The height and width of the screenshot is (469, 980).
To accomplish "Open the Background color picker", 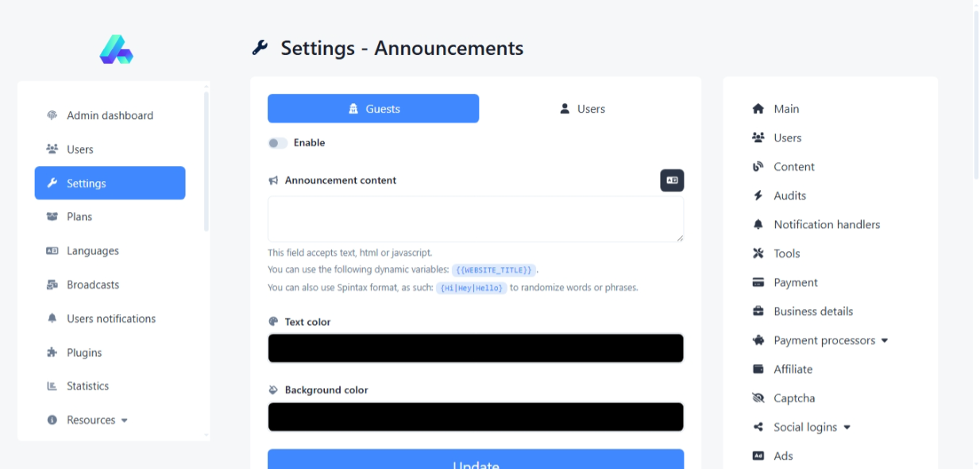I will [x=476, y=417].
